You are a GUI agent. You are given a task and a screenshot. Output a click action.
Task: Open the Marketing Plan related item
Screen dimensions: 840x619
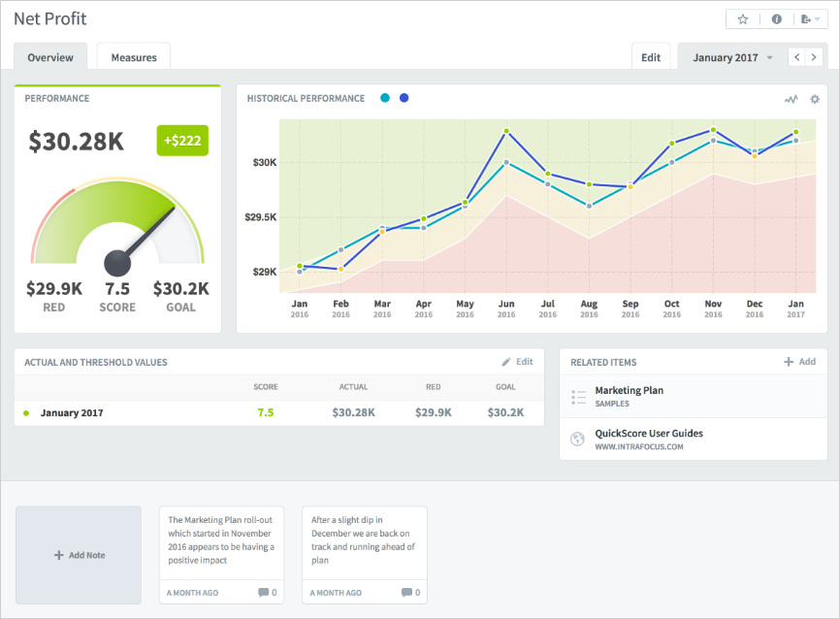(x=628, y=390)
